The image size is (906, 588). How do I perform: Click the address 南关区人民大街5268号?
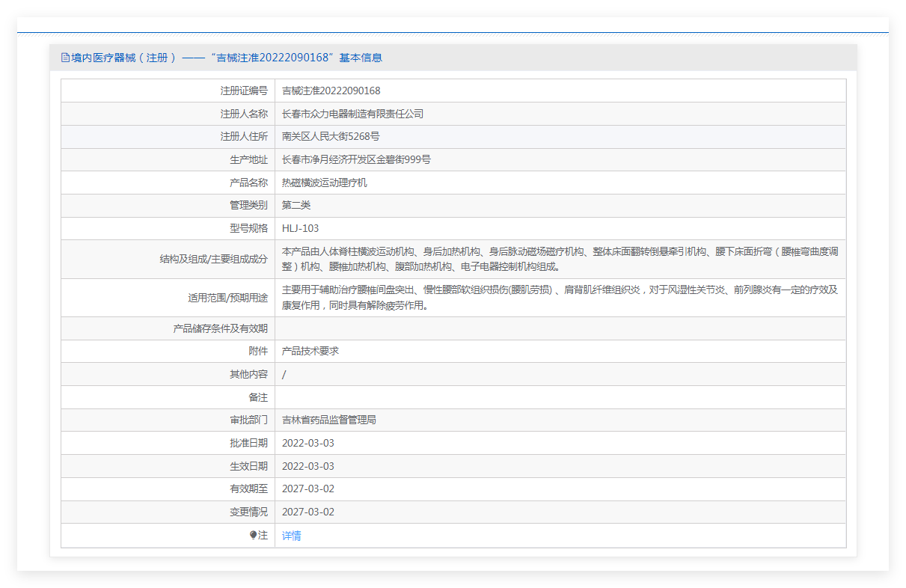point(330,136)
